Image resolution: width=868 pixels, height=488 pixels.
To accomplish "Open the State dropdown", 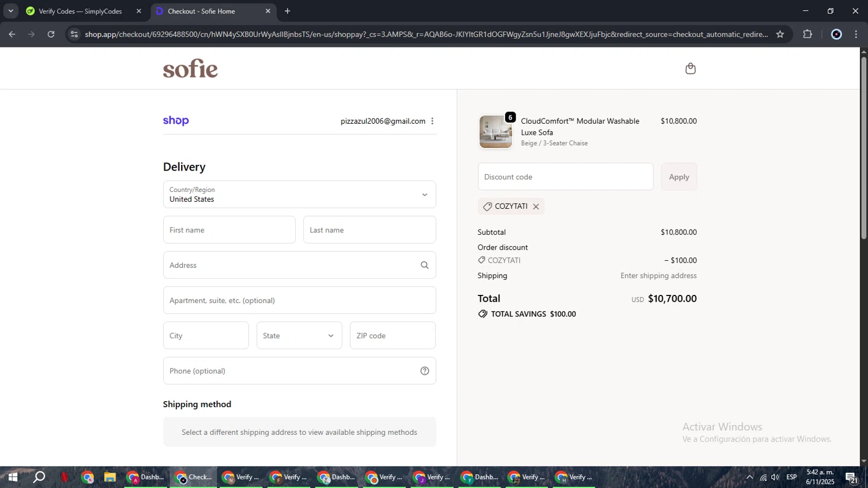I will (299, 335).
